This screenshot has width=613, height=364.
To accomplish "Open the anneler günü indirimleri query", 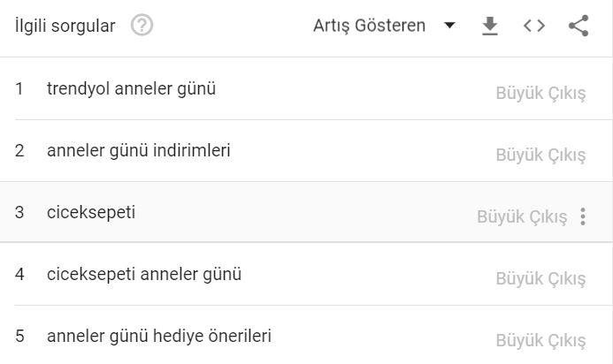I will (x=139, y=150).
